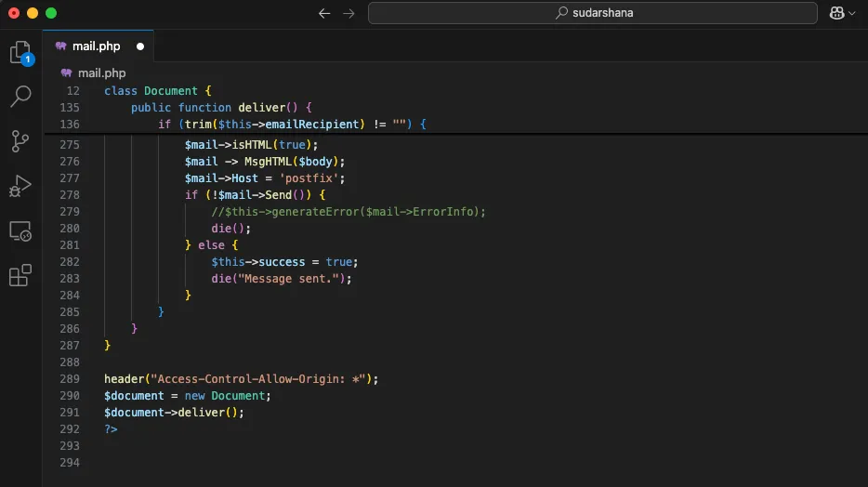
Task: Go forward with the right arrow
Action: [x=349, y=13]
